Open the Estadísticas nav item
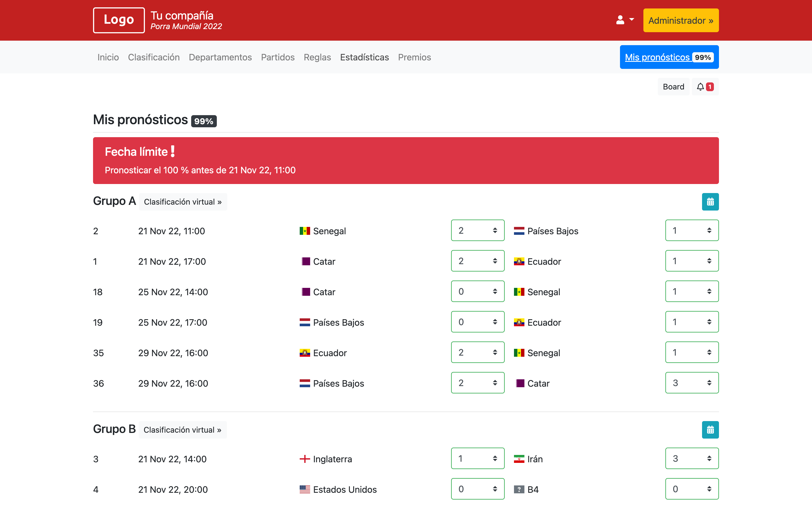 click(364, 57)
